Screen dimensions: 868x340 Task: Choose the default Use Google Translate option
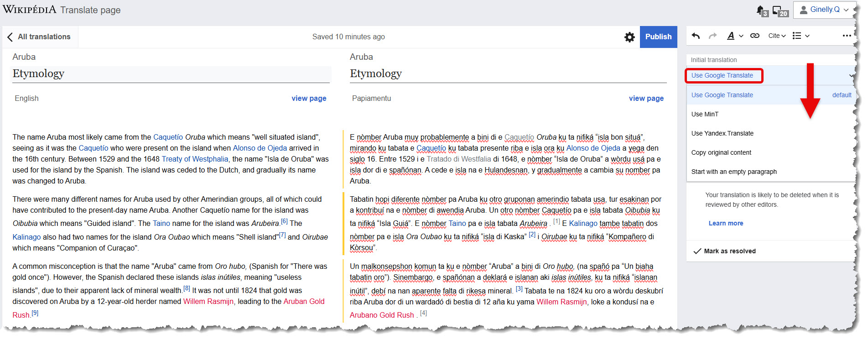point(771,95)
